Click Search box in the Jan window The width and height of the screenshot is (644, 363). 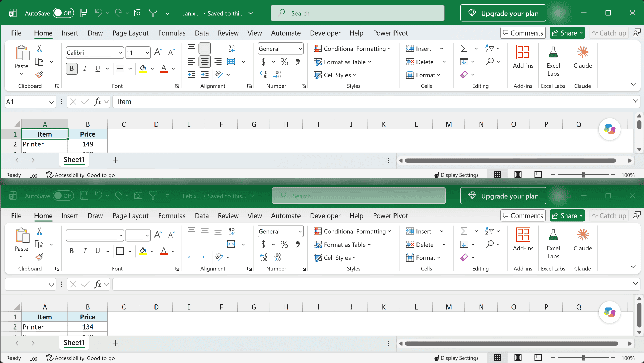357,13
